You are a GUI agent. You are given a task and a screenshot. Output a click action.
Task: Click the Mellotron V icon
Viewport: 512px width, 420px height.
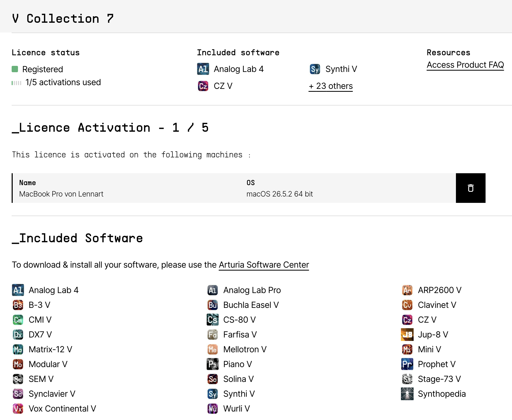pyautogui.click(x=213, y=349)
